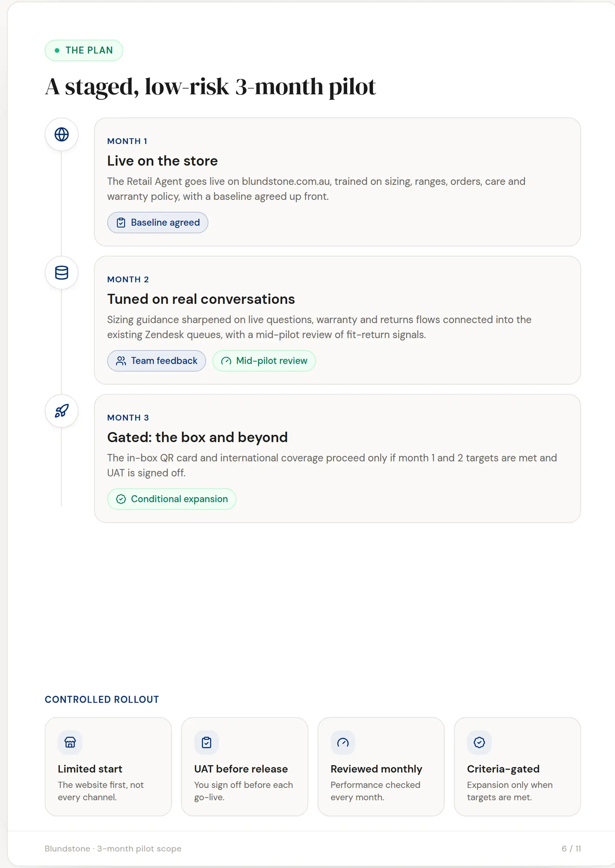Click the database icon beside Month 2

[x=61, y=273]
